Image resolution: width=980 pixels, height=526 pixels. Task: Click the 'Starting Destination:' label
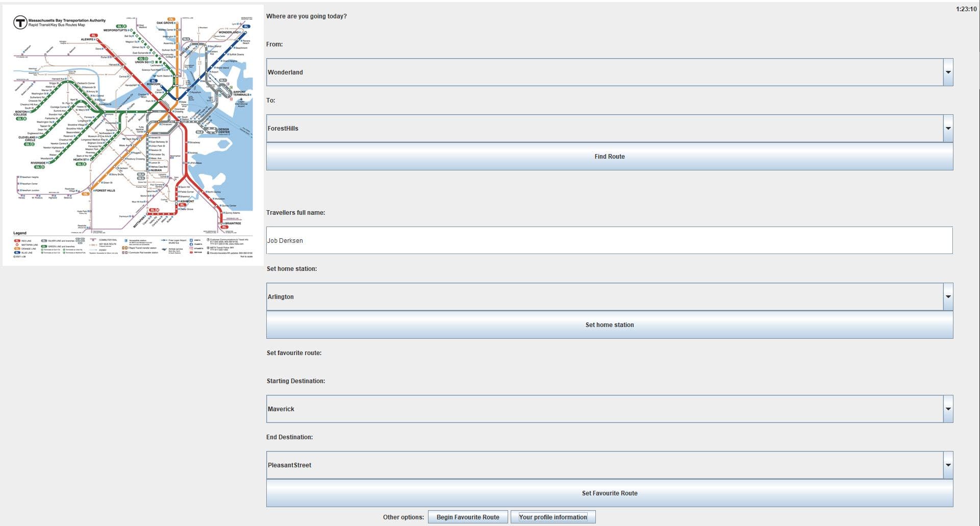295,381
